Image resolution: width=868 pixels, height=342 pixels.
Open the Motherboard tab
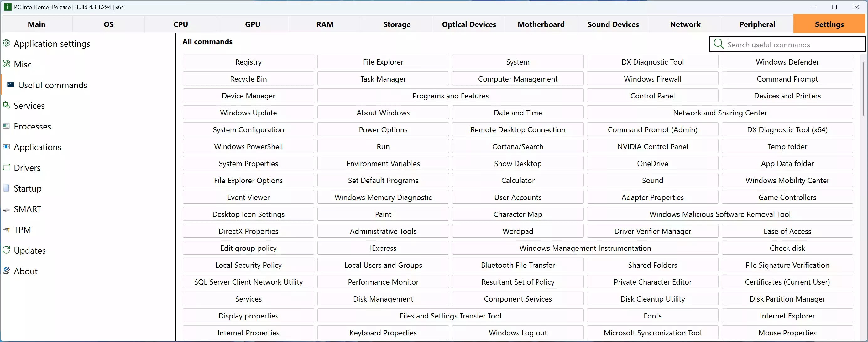pos(541,24)
